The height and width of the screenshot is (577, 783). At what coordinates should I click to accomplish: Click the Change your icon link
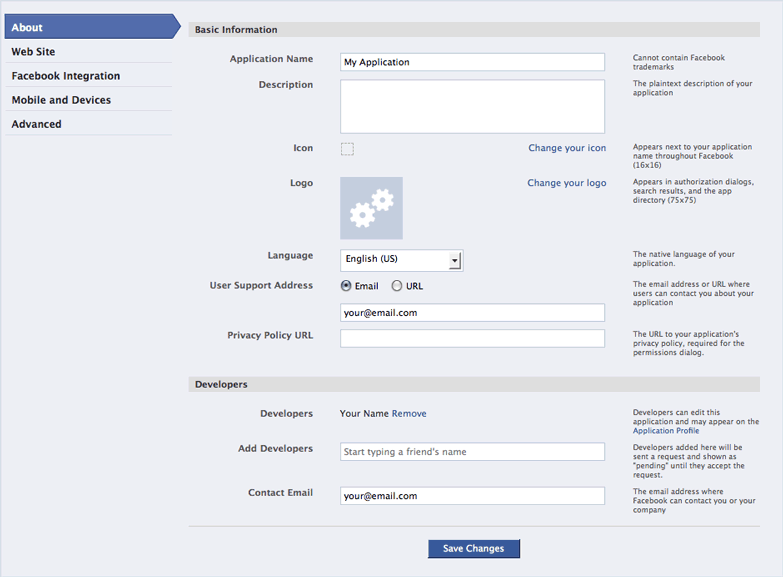pyautogui.click(x=567, y=148)
